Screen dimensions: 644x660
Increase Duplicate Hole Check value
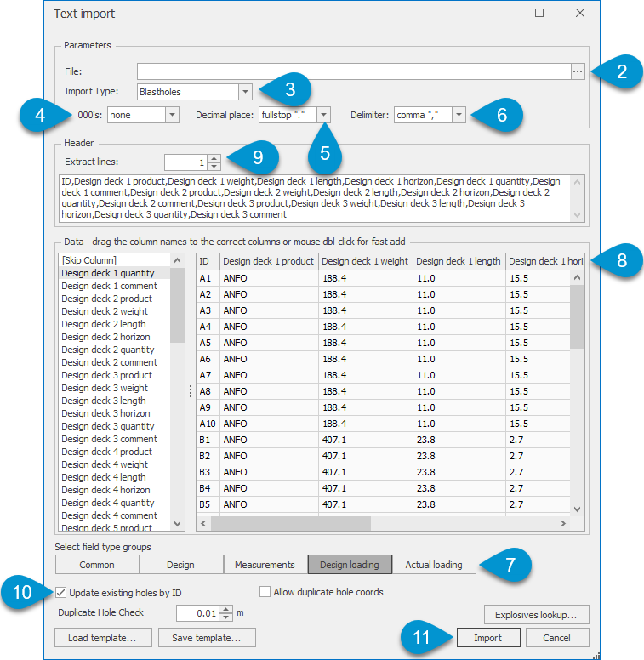[226, 610]
